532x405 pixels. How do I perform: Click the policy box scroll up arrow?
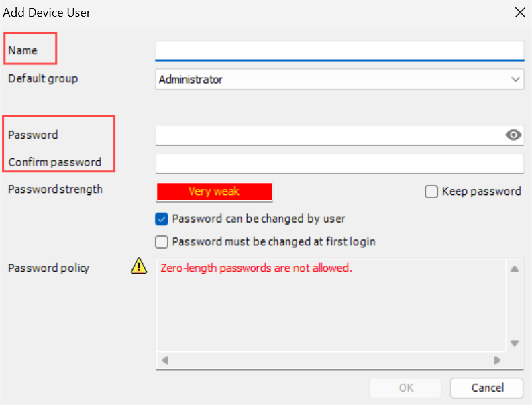(515, 269)
